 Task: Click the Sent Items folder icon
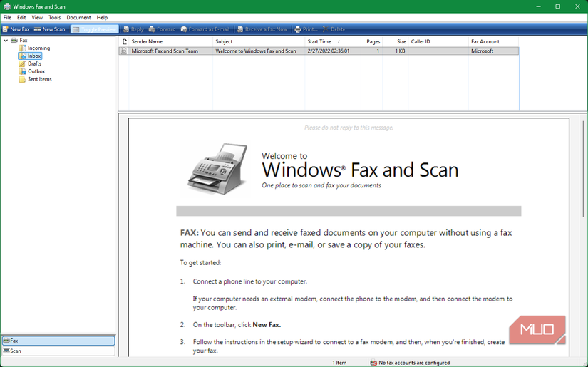coord(23,79)
